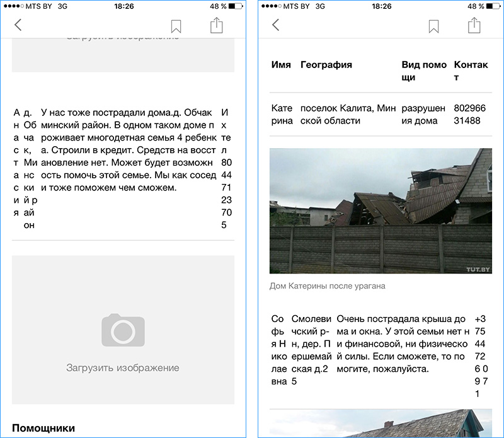
Task: Tap 'MTS BY' carrier in right status bar
Action: pos(296,6)
